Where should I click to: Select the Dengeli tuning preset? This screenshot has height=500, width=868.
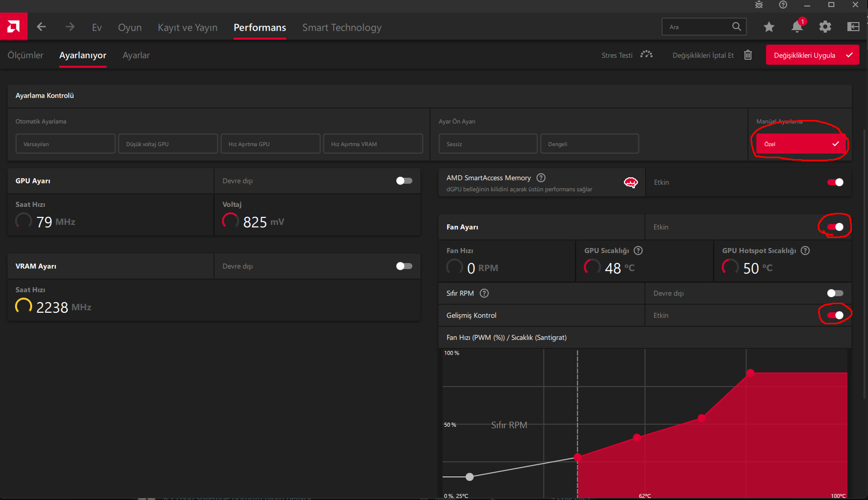[590, 144]
